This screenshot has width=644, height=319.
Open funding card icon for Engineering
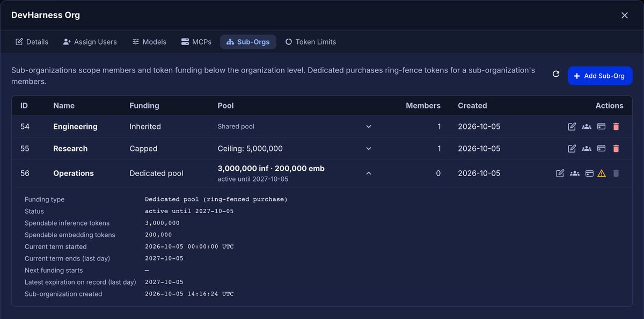click(602, 127)
